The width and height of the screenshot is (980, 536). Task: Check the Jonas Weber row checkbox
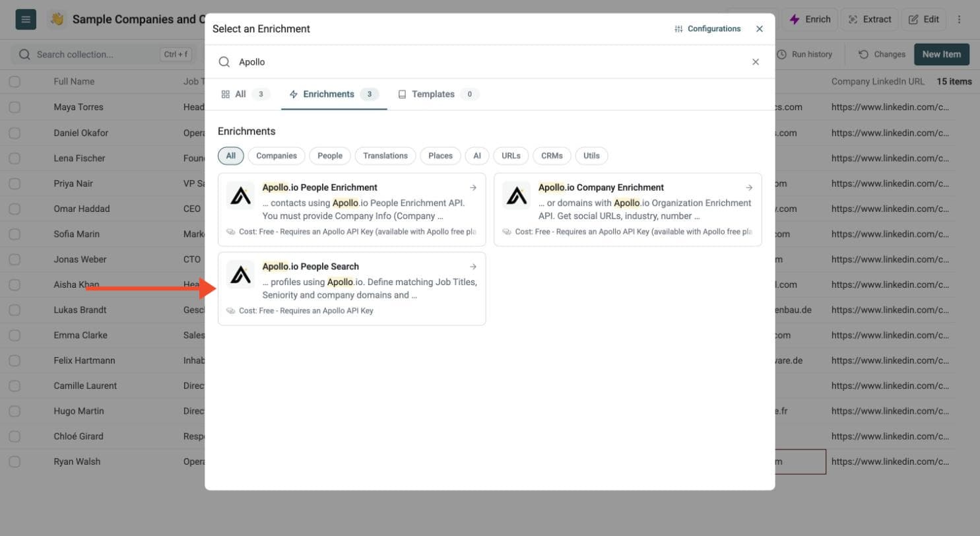pos(15,259)
